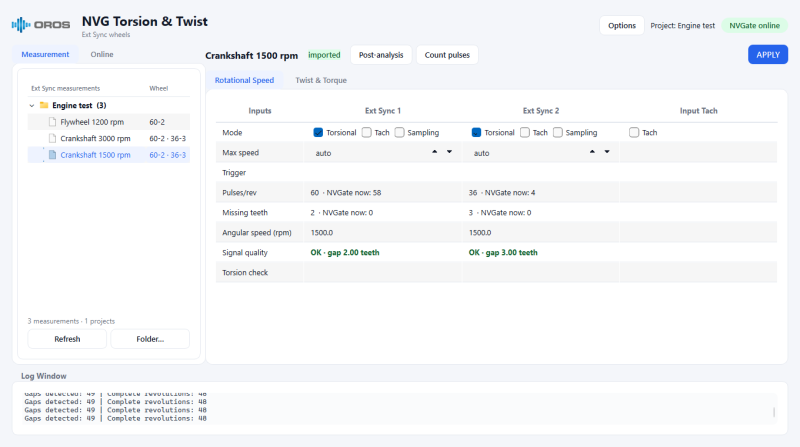
Task: Click the Flywheel 1200 rpm file icon
Action: point(52,122)
